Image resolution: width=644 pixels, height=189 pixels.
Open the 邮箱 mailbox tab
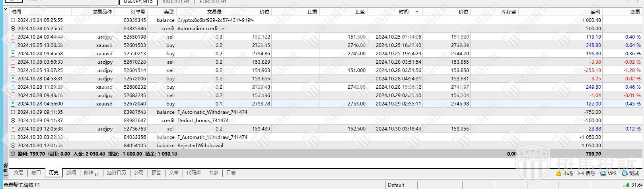[x=89, y=173]
